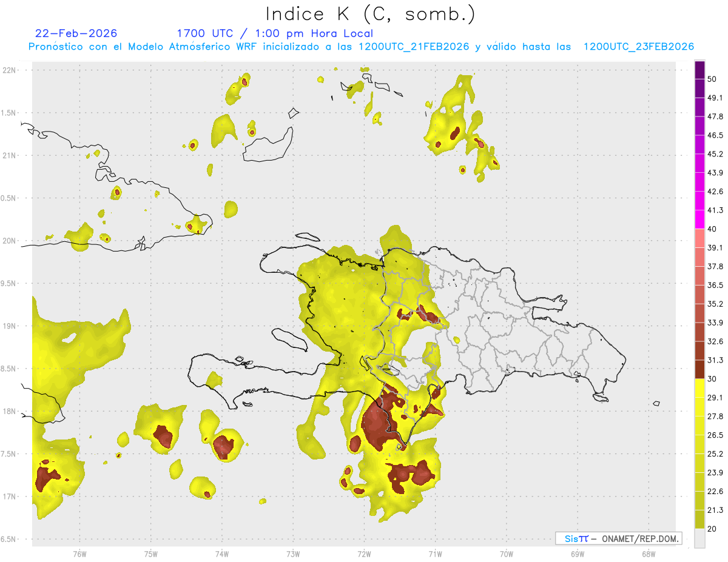Screen dimensions: 728x562
Task: Select the date label 22-Feb-2026
Action: (x=76, y=33)
